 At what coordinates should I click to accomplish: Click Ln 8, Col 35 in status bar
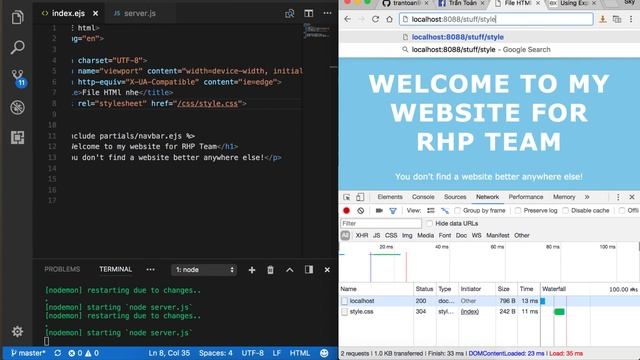click(169, 353)
